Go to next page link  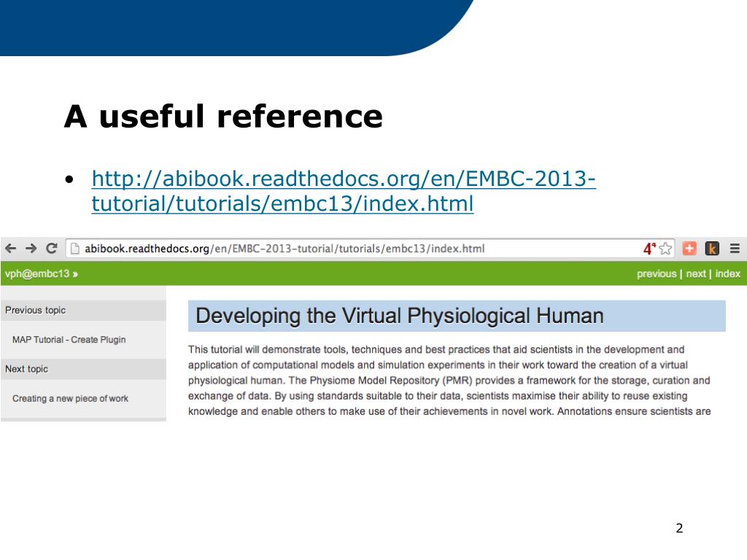(695, 274)
